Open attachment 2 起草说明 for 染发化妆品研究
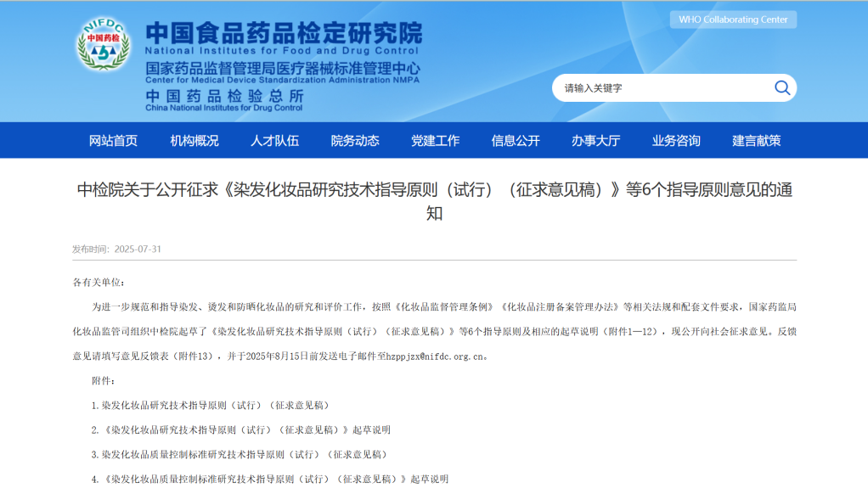Screen dimensions: 868x488 [241, 430]
